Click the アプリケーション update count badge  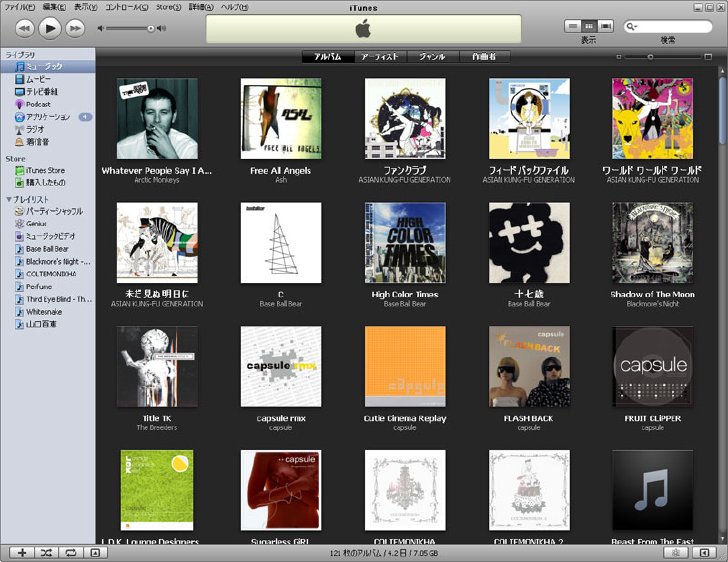85,117
